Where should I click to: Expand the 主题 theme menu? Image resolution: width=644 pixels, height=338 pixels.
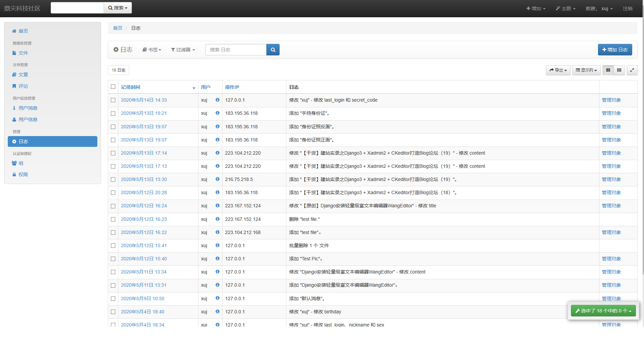[x=566, y=8]
